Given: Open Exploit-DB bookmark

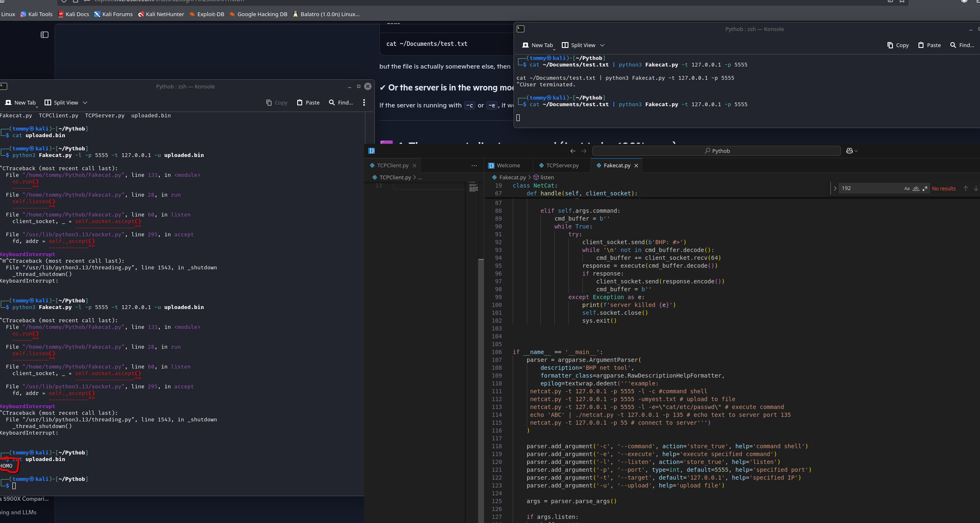Looking at the screenshot, I should 207,14.
